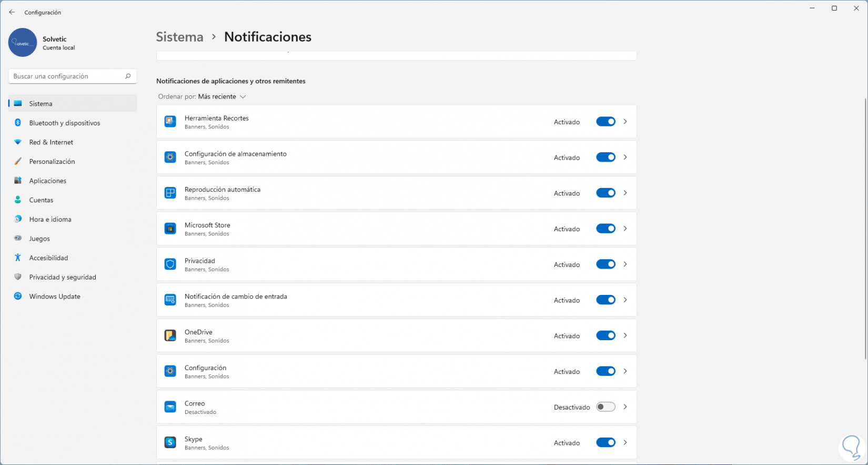This screenshot has height=465, width=868.
Task: Click the OneDrive app icon
Action: coord(170,335)
